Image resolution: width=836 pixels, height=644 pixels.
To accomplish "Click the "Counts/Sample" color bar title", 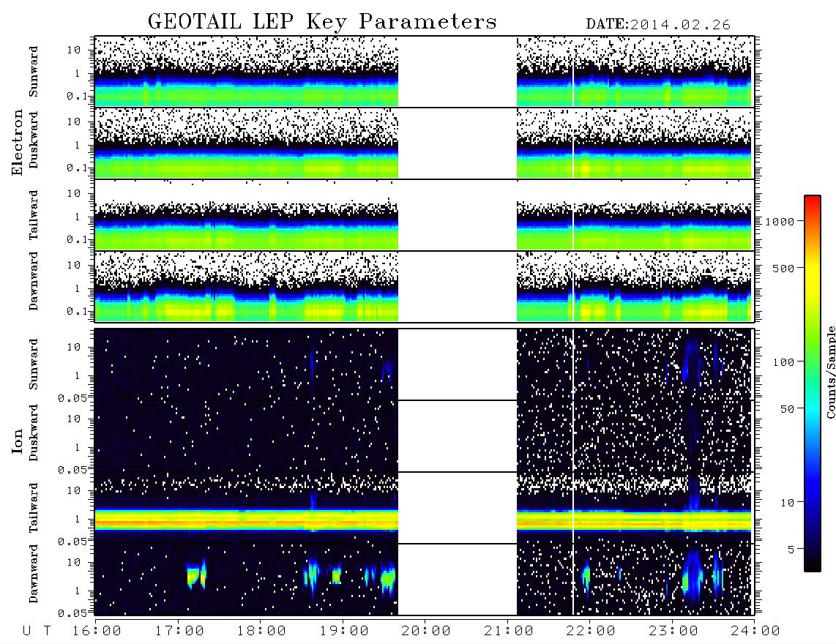I will tap(830, 372).
